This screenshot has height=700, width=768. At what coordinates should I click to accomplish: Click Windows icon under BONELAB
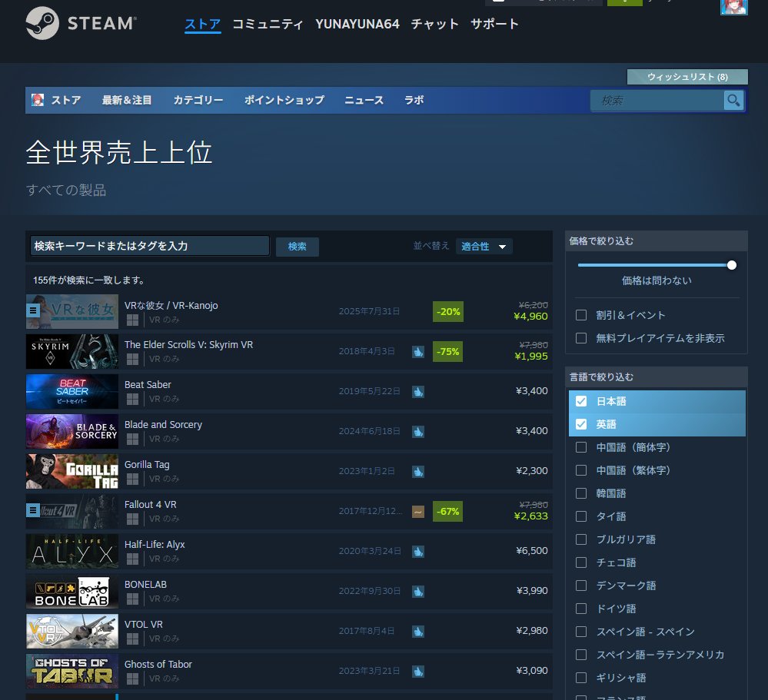[x=132, y=599]
